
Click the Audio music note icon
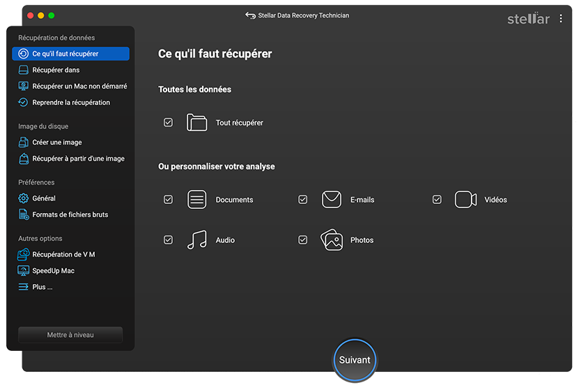(x=197, y=240)
